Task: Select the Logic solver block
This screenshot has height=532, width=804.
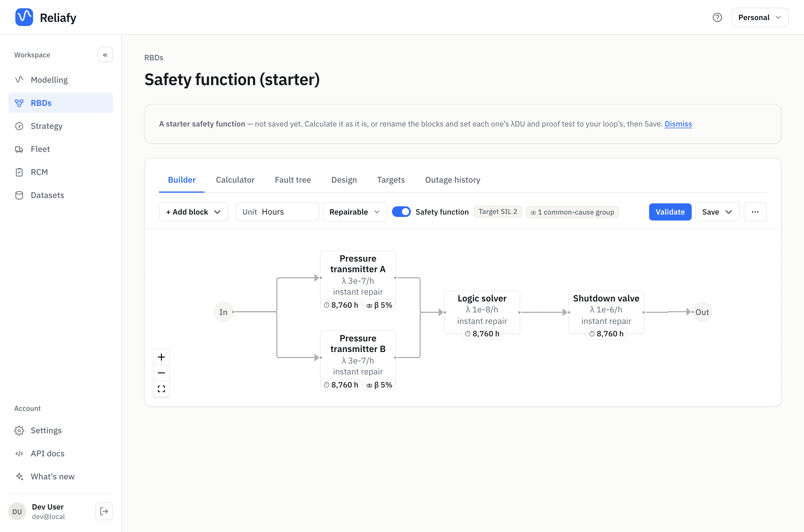Action: click(482, 312)
